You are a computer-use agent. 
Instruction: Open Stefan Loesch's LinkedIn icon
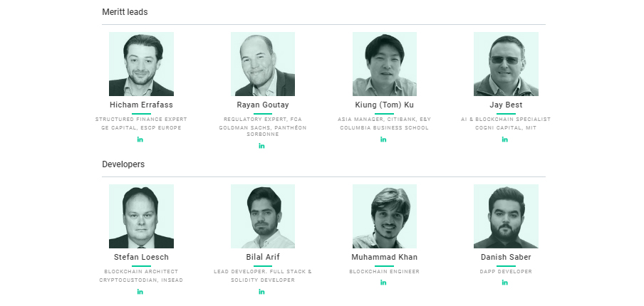[140, 292]
